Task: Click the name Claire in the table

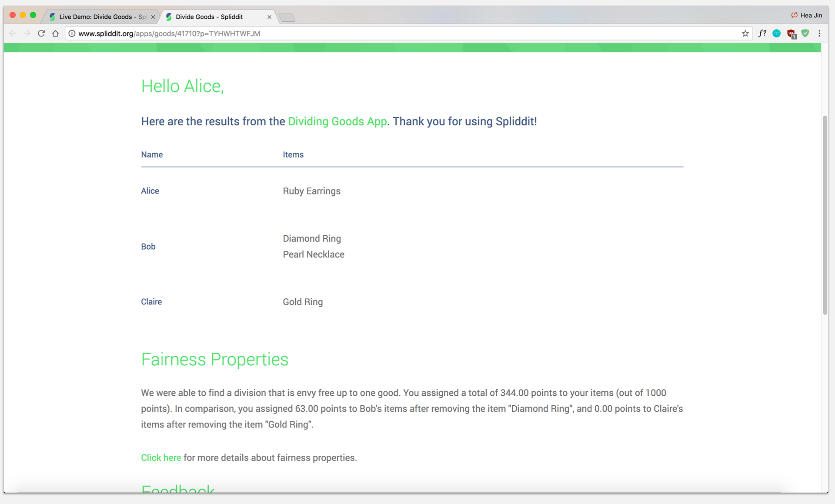Action: pos(151,302)
